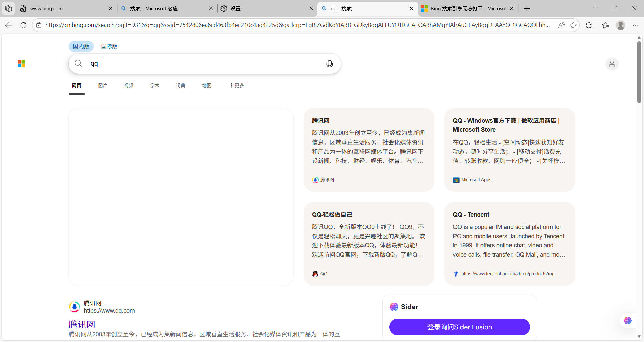Click the 登录询问Sider Fusion button
644x342 pixels.
[x=460, y=327]
